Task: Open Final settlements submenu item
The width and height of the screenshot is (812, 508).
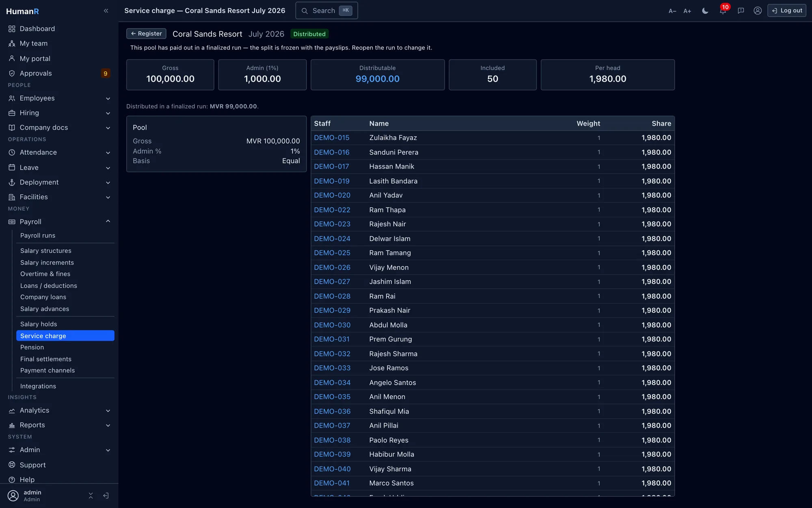Action: coord(65,359)
